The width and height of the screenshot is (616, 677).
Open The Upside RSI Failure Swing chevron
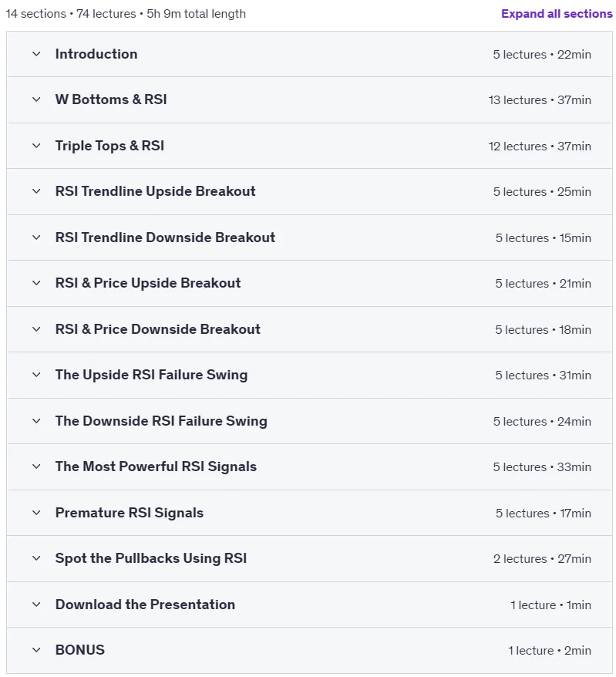coord(36,375)
